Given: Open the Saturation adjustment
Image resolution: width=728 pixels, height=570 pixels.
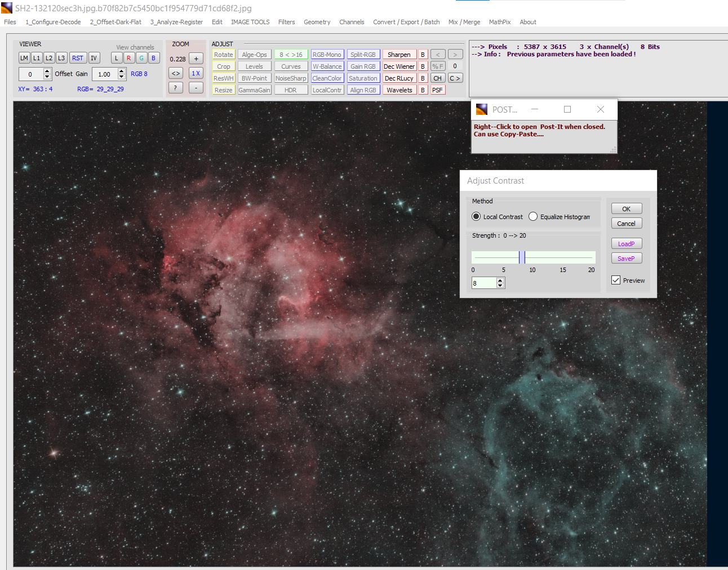Looking at the screenshot, I should tap(363, 78).
